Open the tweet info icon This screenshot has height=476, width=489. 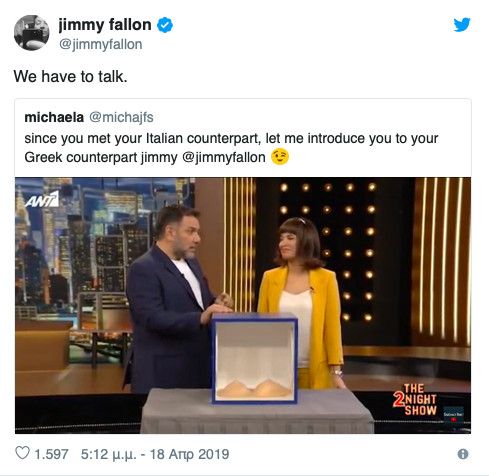[463, 454]
